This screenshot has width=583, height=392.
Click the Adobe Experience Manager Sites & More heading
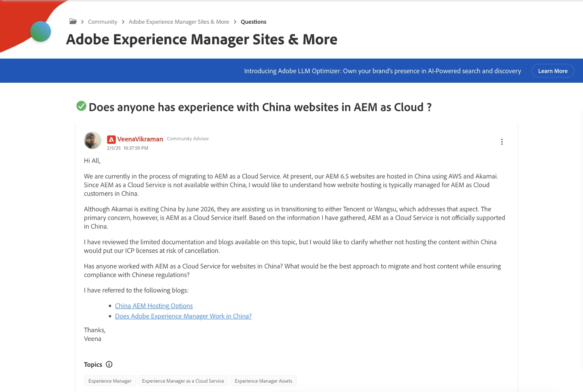202,39
